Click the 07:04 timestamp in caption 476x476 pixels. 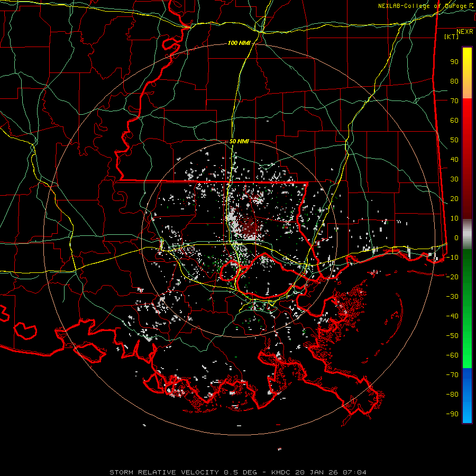tap(354, 472)
